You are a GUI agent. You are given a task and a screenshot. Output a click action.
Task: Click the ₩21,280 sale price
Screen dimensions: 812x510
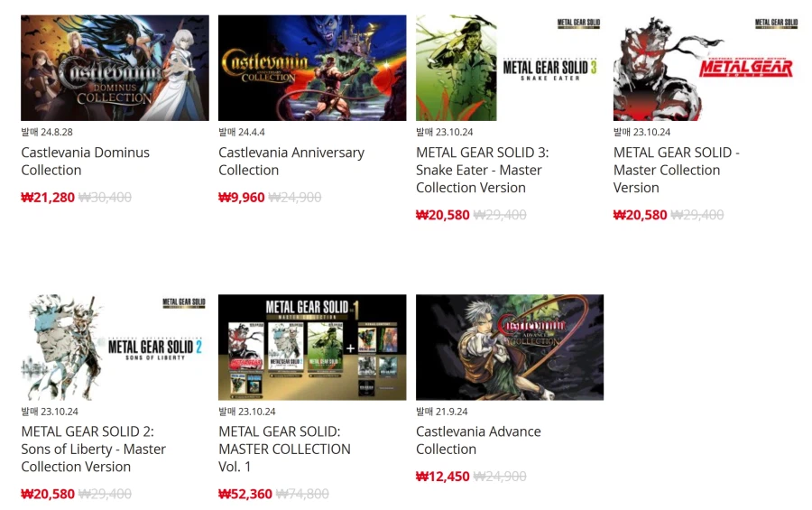48,198
